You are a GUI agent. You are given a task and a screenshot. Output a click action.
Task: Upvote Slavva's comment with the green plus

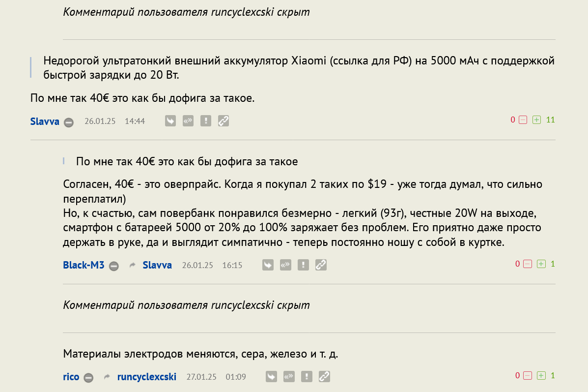(x=537, y=120)
